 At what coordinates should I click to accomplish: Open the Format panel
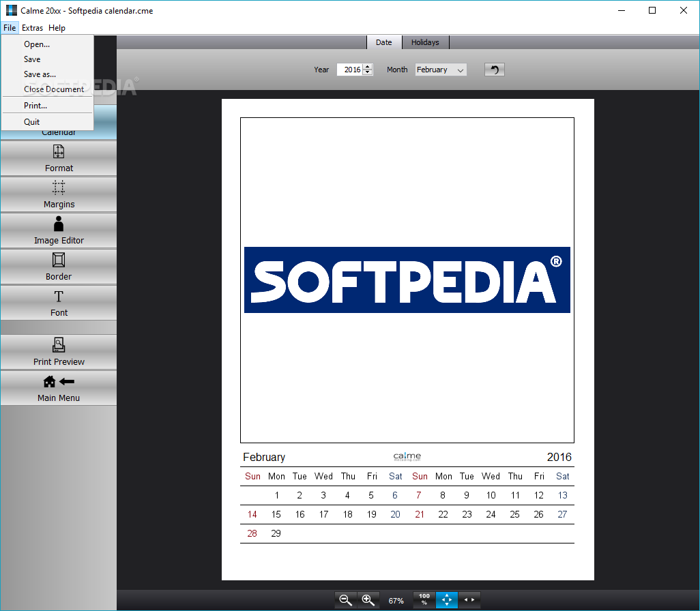tap(59, 158)
